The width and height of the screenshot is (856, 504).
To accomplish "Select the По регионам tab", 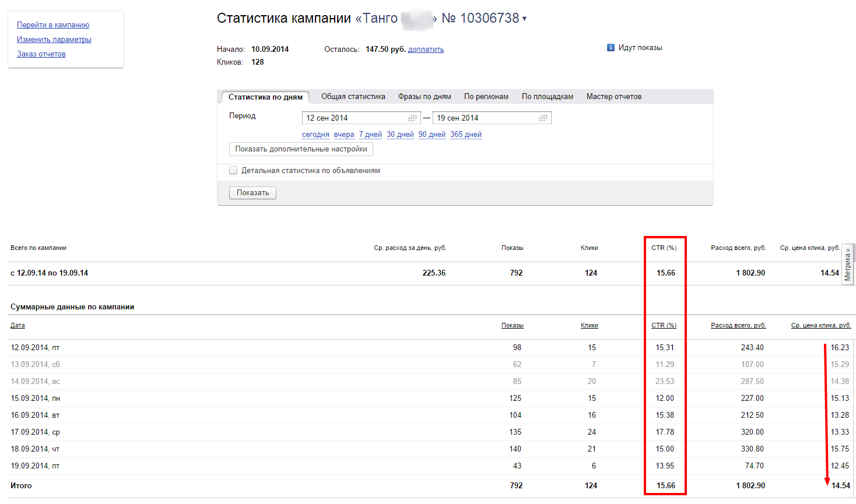I will (x=486, y=97).
